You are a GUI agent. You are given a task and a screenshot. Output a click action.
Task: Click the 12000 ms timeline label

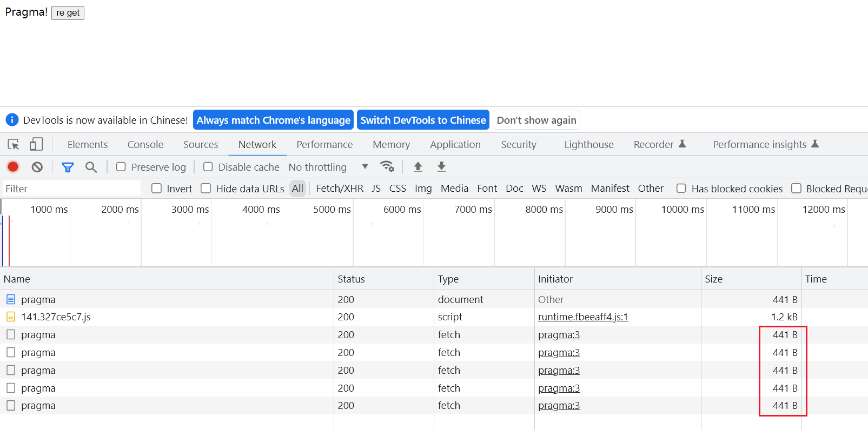point(824,209)
